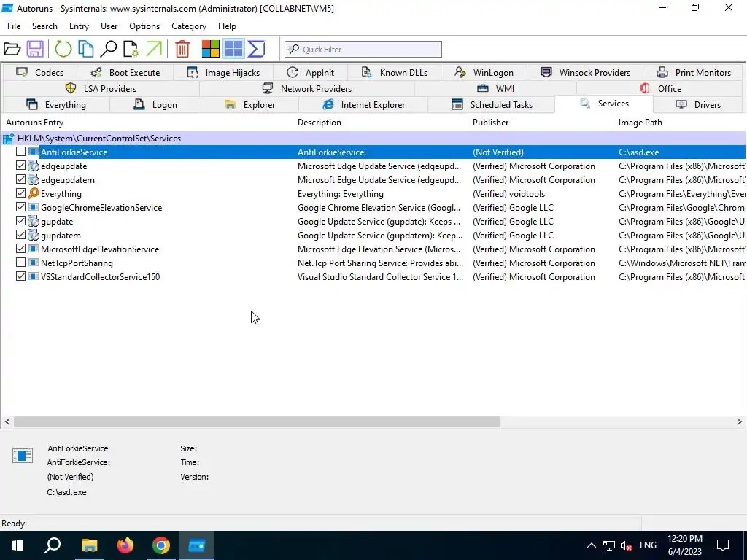Click the ENG language indicator

pos(648,545)
